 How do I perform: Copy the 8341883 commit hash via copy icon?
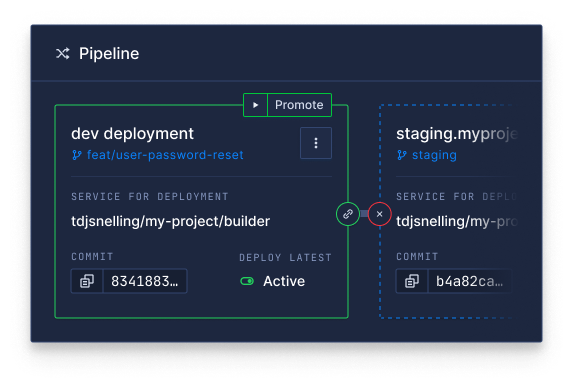(87, 281)
